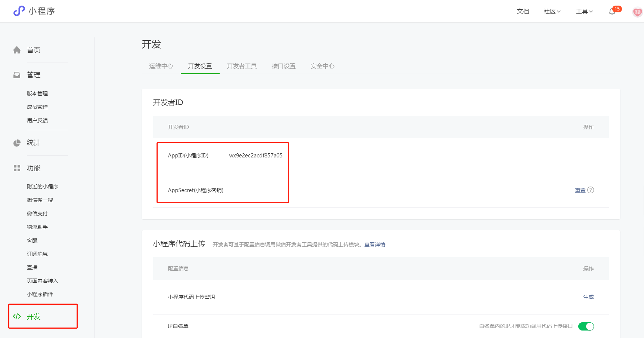Image resolution: width=644 pixels, height=338 pixels.
Task: Click the 开发者ID column header
Action: (178, 127)
